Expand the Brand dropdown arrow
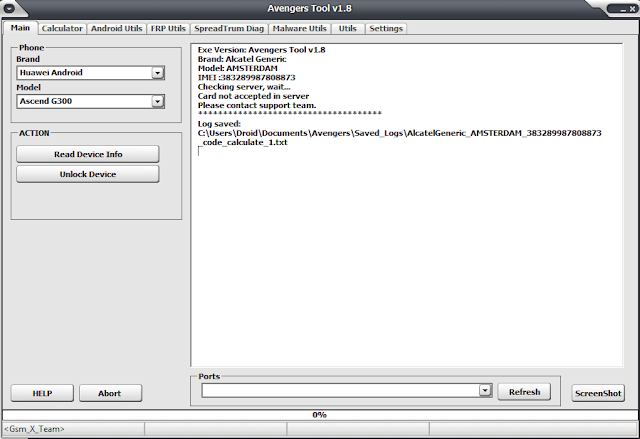 tap(158, 73)
